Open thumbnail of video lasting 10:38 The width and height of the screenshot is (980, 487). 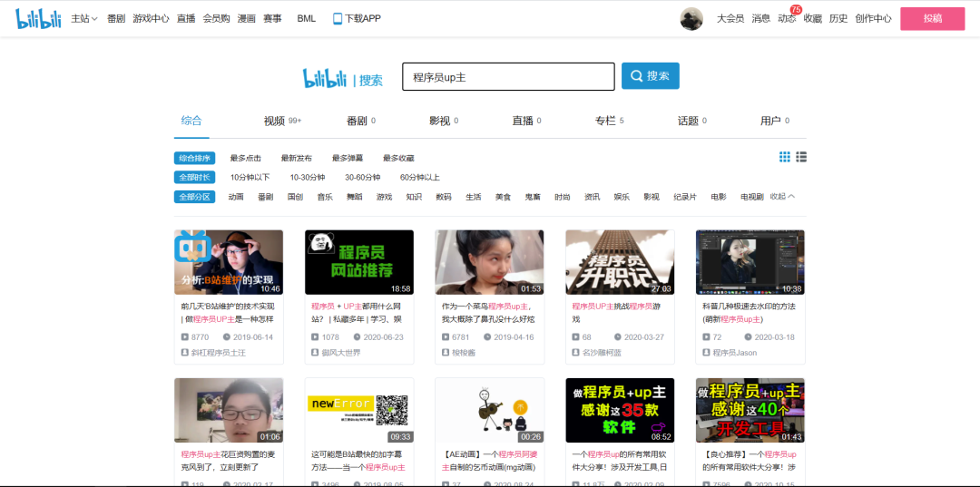tap(750, 262)
